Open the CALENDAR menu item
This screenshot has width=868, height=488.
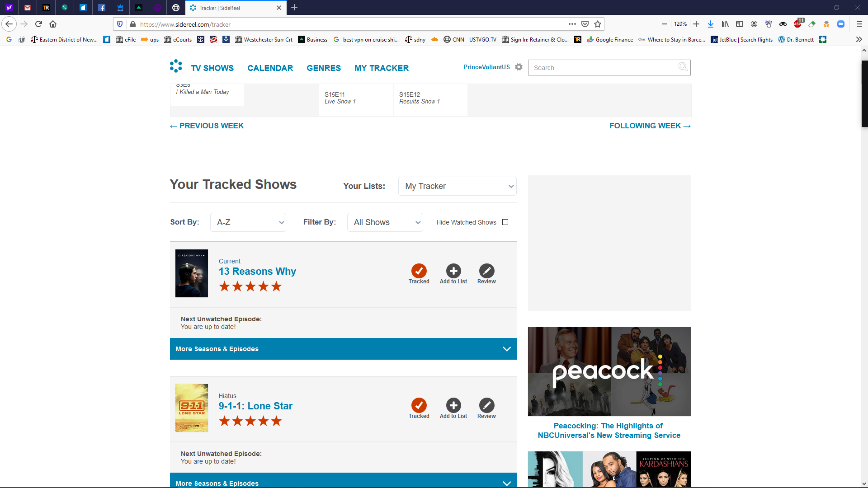270,68
